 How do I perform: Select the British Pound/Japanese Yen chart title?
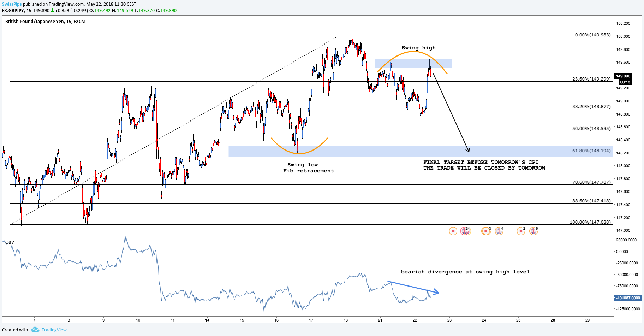45,22
